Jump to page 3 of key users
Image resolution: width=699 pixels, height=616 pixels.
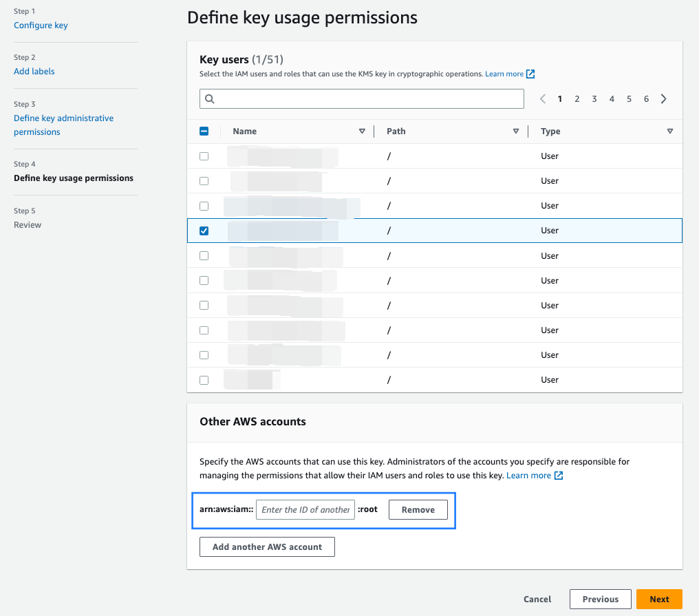[594, 99]
